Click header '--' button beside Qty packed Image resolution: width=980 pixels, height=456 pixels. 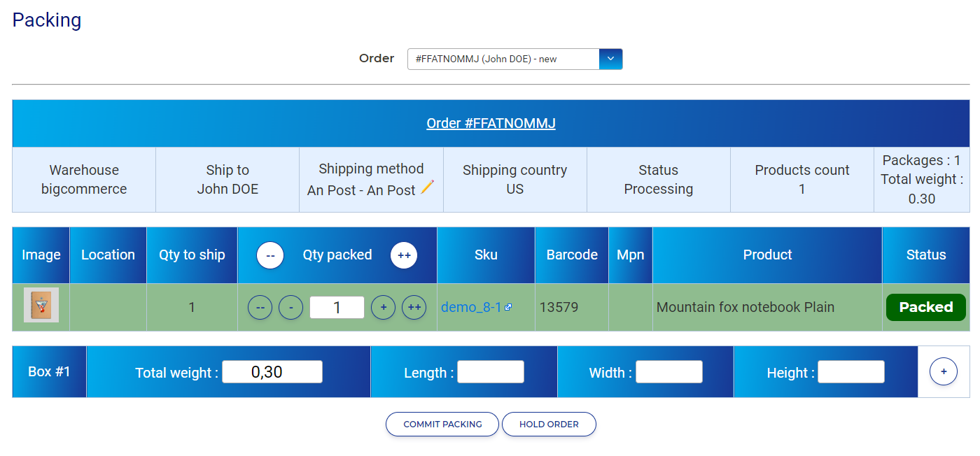pos(270,255)
